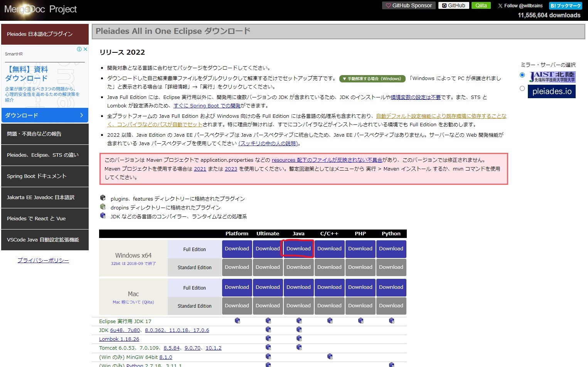Download Windows x64 Full Edition Java
The height and width of the screenshot is (367, 588).
[298, 249]
